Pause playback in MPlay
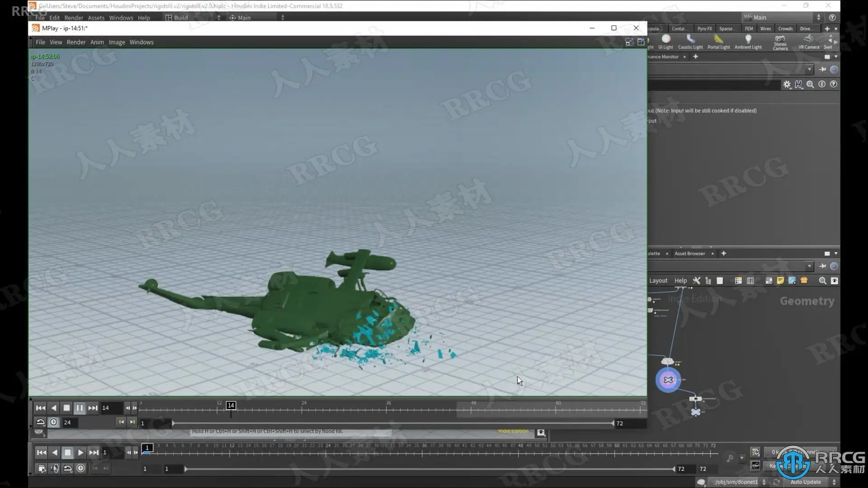868x488 pixels. (80, 408)
